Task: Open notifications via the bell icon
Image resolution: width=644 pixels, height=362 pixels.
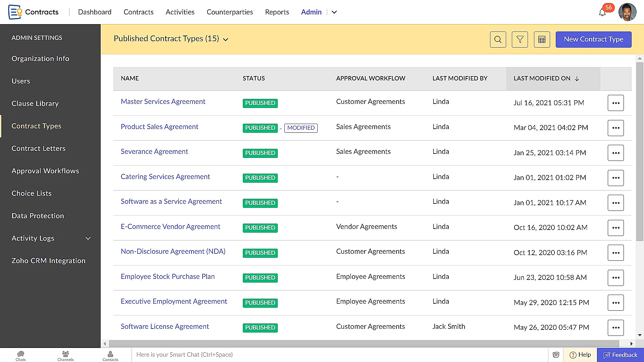Action: tap(602, 12)
